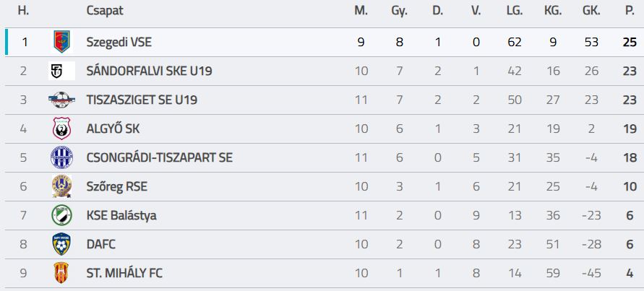Viewport: 644px width, 291px height.
Task: Open TISZASZIGET SE U19 team name link
Action: (x=142, y=100)
